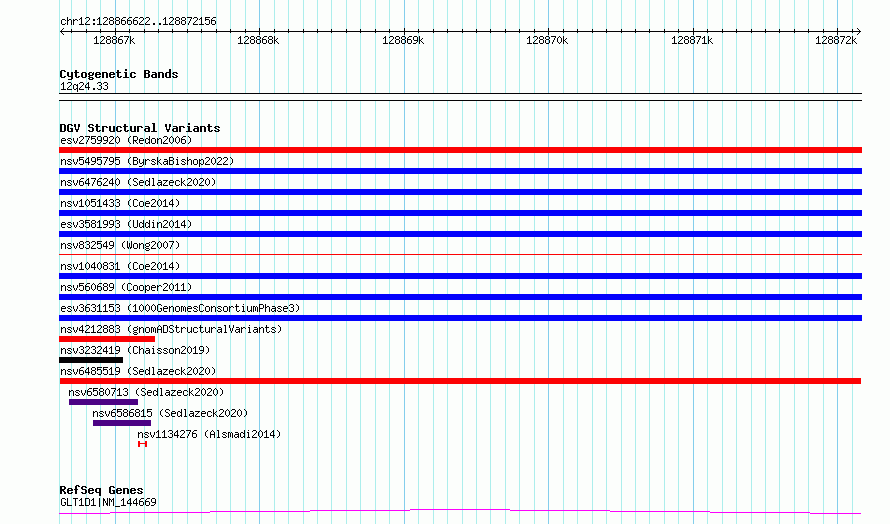Image resolution: width=890 pixels, height=524 pixels.
Task: Click the 128867k ruler tick label
Action: [114, 40]
